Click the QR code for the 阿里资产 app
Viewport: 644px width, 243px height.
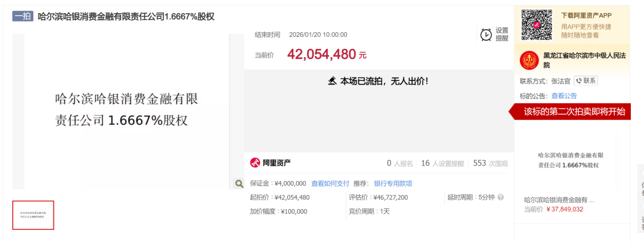[x=537, y=24]
